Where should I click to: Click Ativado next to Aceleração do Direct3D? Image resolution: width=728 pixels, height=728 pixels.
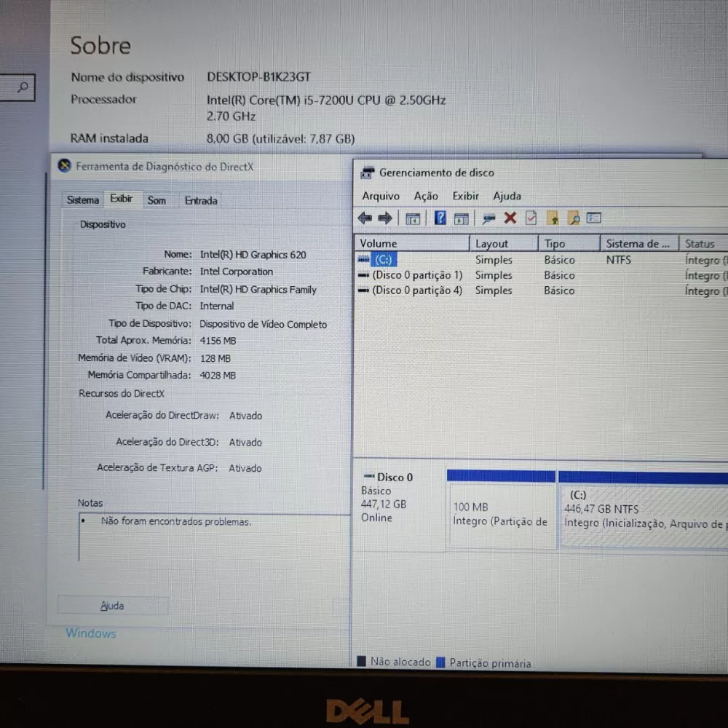(245, 442)
